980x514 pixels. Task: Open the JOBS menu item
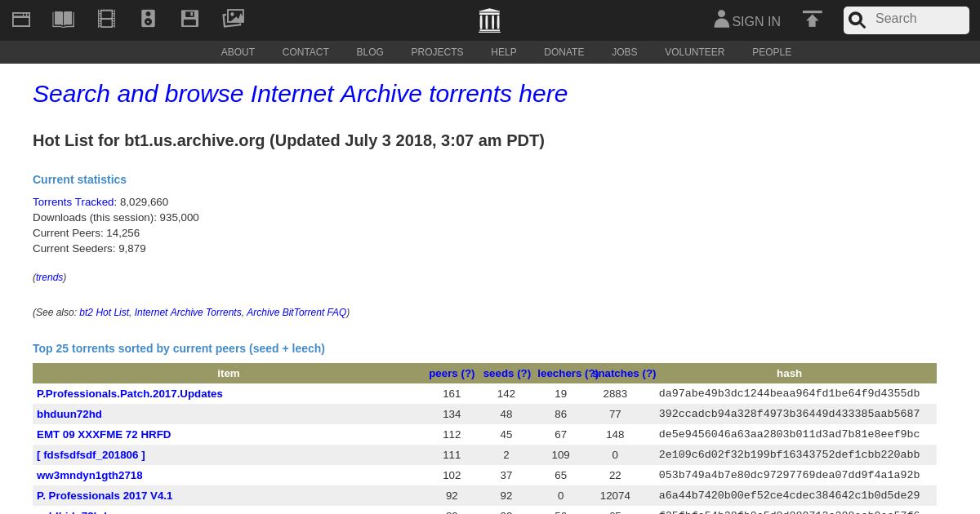pyautogui.click(x=625, y=52)
